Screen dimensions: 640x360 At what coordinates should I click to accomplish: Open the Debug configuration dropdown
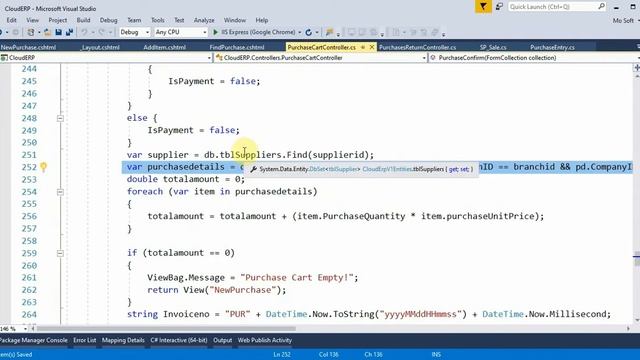point(135,32)
